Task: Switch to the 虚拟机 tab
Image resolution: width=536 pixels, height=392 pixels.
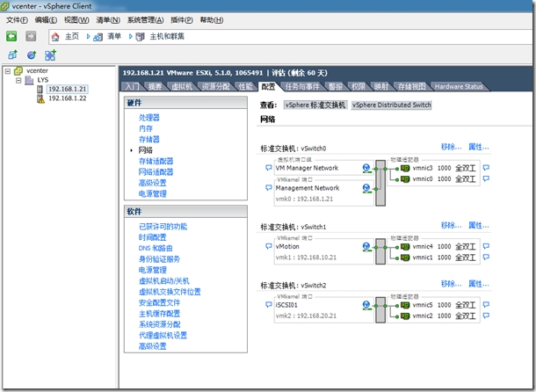Action: [x=182, y=86]
